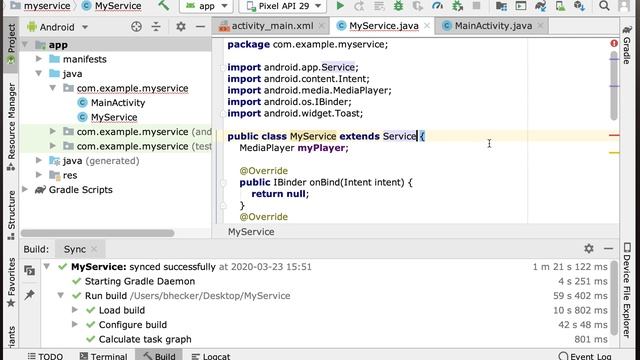This screenshot has height=360, width=640.
Task: Toggle the Project side tab
Action: (11, 44)
